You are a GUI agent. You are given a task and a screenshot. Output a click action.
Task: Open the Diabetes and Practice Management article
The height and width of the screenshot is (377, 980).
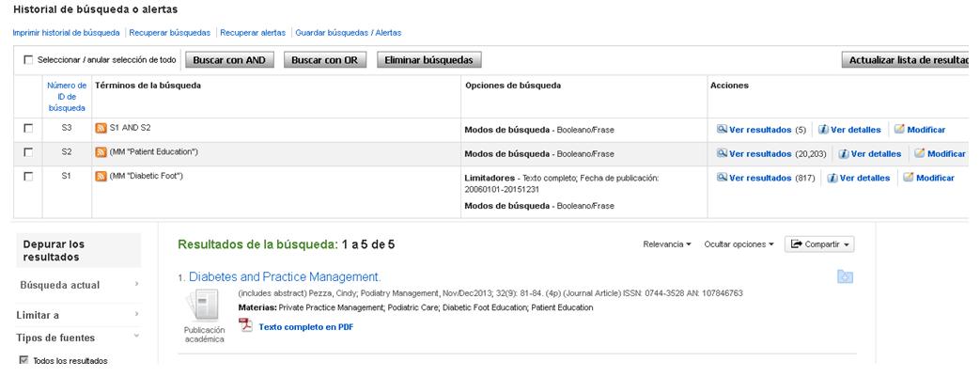pos(284,277)
